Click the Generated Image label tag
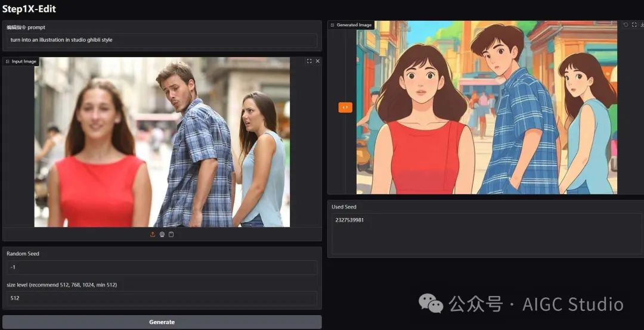Screen dimensions: 644x330 tap(351, 25)
